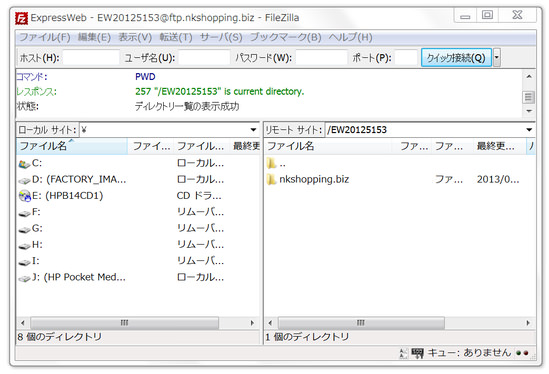Select the E: (HPB14CD1) CD drive icon
549x374 pixels.
click(25, 196)
